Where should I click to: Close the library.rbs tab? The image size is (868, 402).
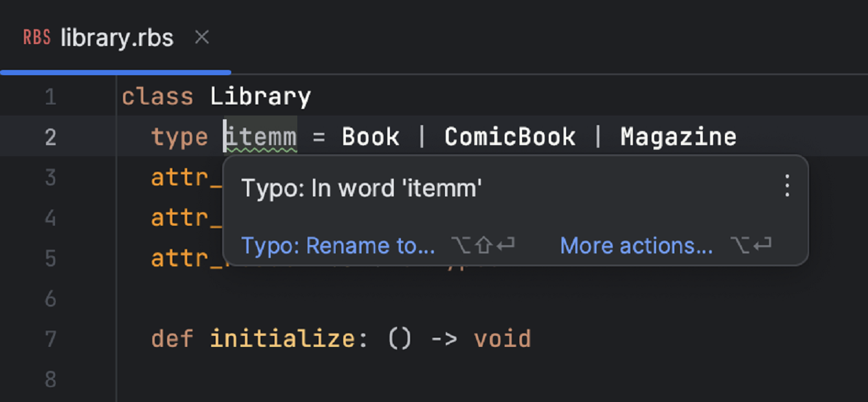point(202,38)
